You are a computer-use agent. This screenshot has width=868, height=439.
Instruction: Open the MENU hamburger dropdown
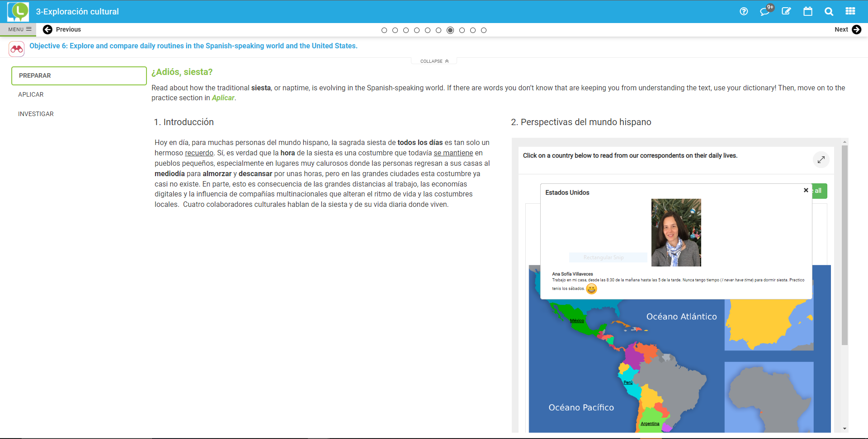19,29
